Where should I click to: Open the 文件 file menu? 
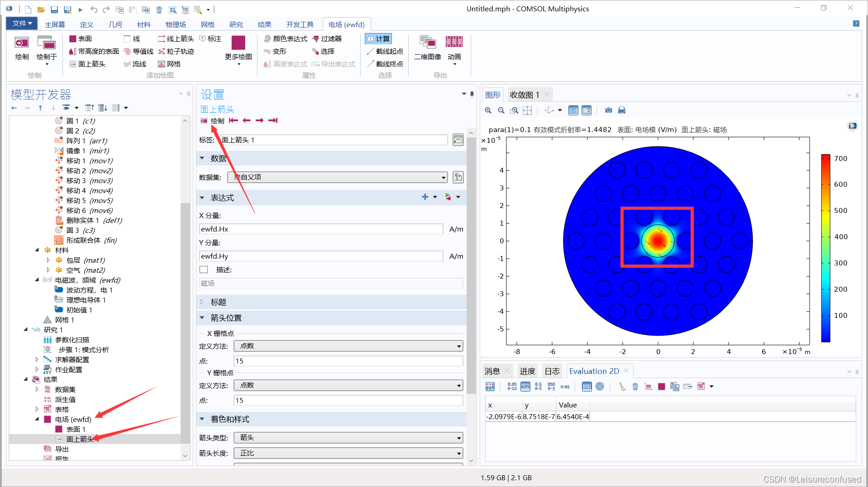[x=22, y=24]
